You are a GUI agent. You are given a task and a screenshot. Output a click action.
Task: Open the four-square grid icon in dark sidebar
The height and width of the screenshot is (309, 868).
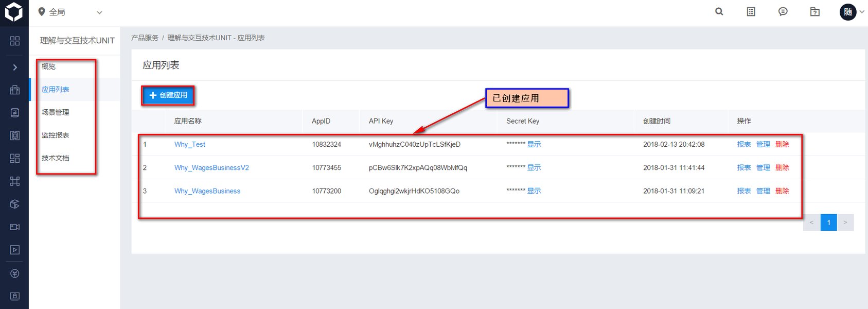pyautogui.click(x=15, y=41)
